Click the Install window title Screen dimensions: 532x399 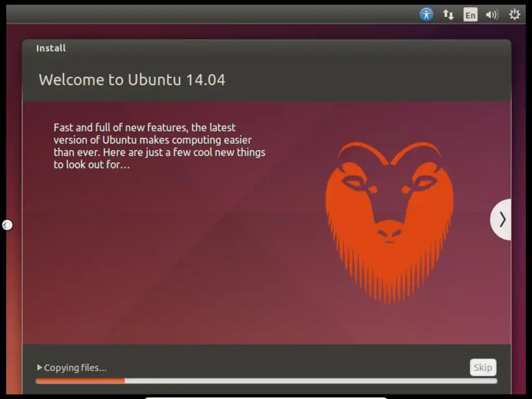pyautogui.click(x=51, y=48)
